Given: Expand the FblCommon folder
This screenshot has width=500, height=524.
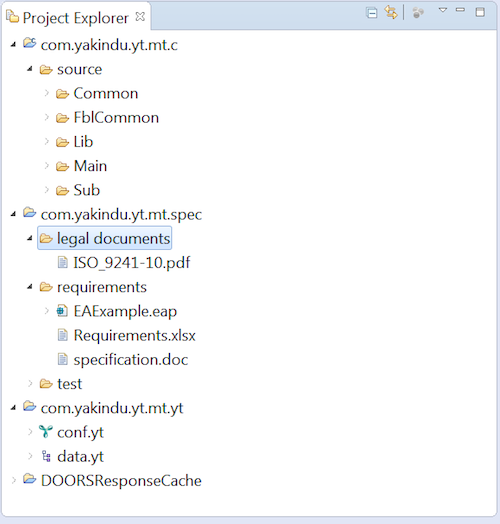Looking at the screenshot, I should tap(46, 117).
